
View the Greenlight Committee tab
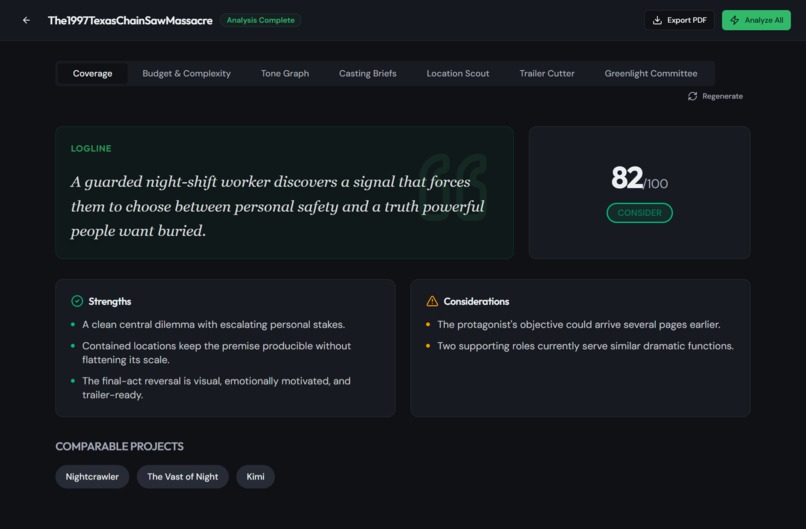point(651,74)
